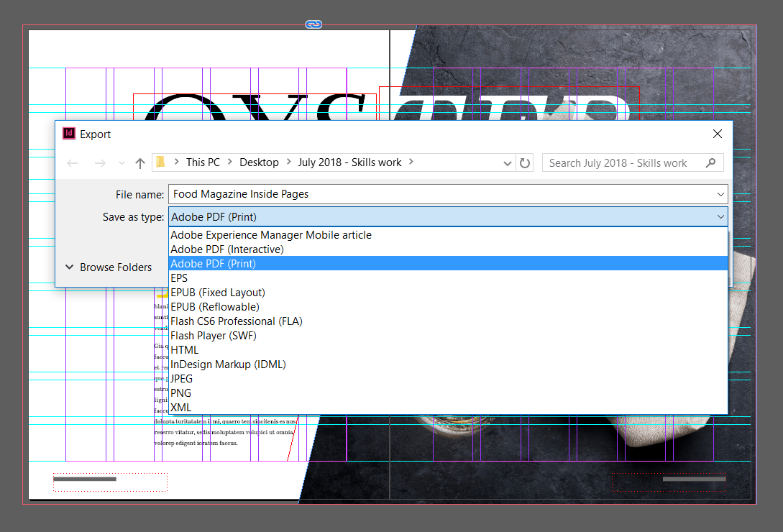The image size is (783, 532).
Task: Choose JPEG export format
Action: [x=448, y=379]
